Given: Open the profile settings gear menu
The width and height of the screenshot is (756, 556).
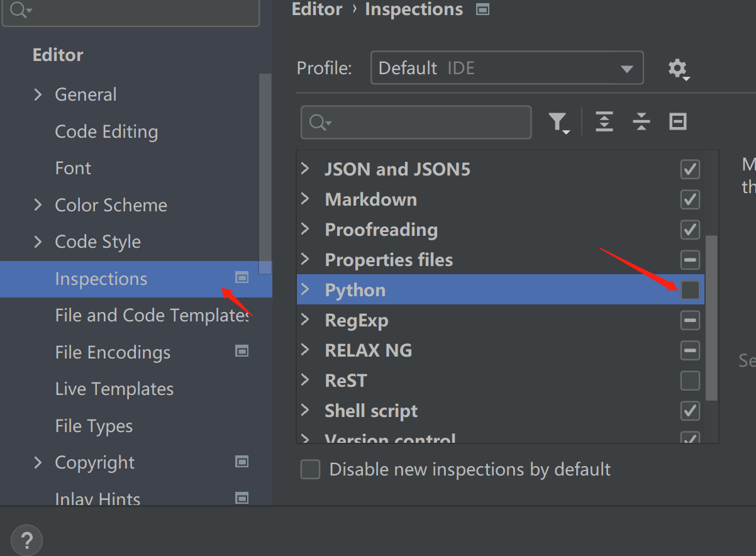Looking at the screenshot, I should (678, 69).
